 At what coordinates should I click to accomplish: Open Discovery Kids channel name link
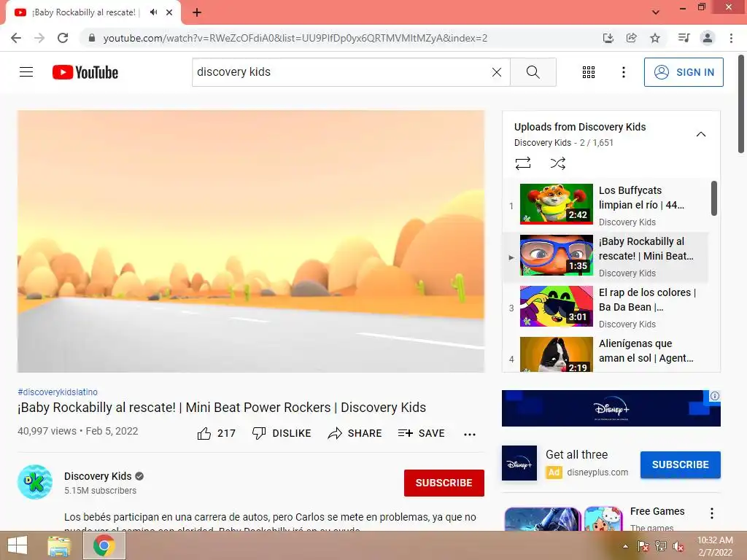pyautogui.click(x=98, y=476)
